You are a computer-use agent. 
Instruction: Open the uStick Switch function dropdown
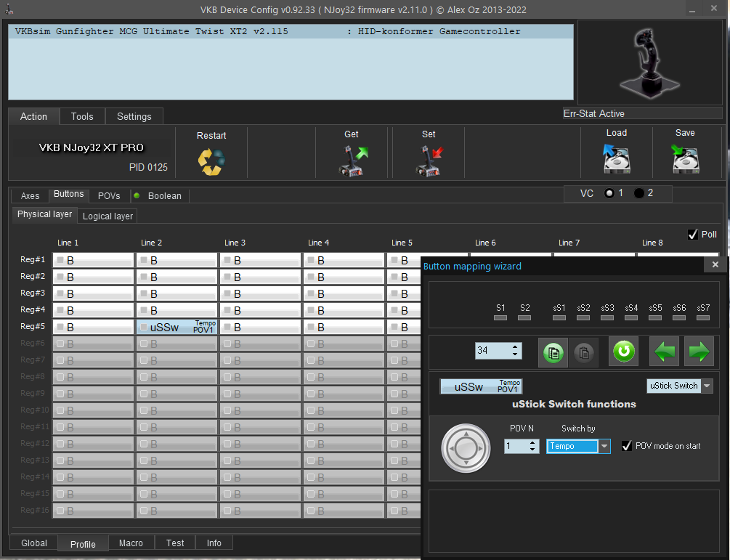(707, 386)
